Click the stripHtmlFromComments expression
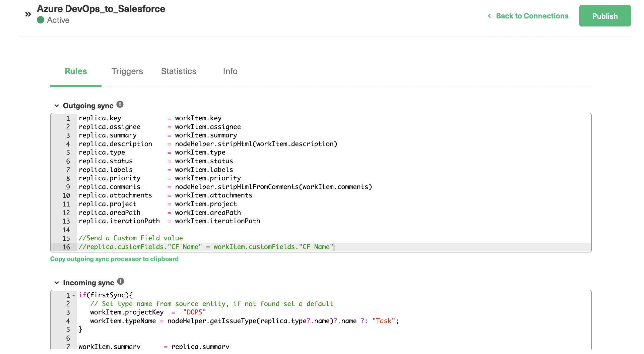The height and width of the screenshot is (354, 644). pyautogui.click(x=273, y=187)
